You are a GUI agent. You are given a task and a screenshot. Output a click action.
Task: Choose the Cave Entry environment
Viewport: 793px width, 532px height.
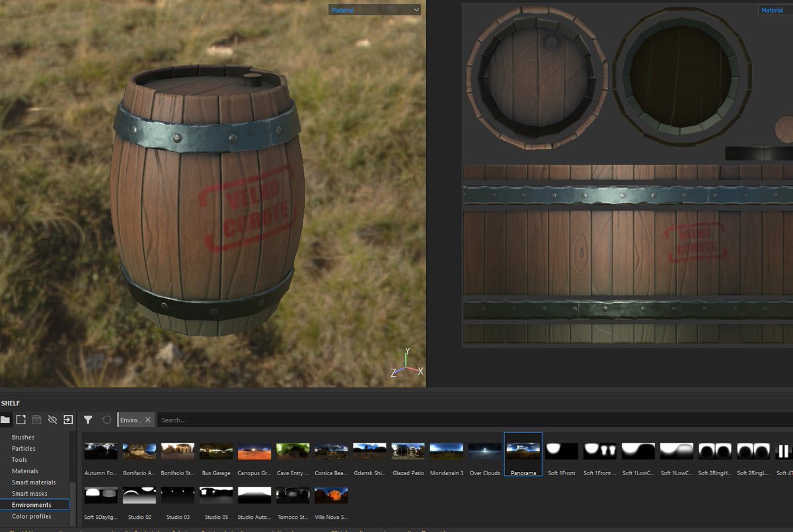(x=293, y=451)
